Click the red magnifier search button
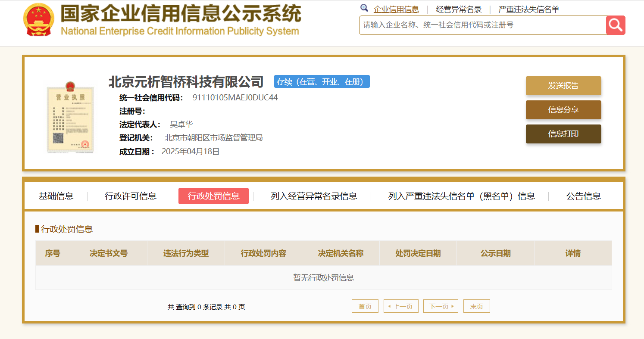This screenshot has width=644, height=339. tap(616, 25)
